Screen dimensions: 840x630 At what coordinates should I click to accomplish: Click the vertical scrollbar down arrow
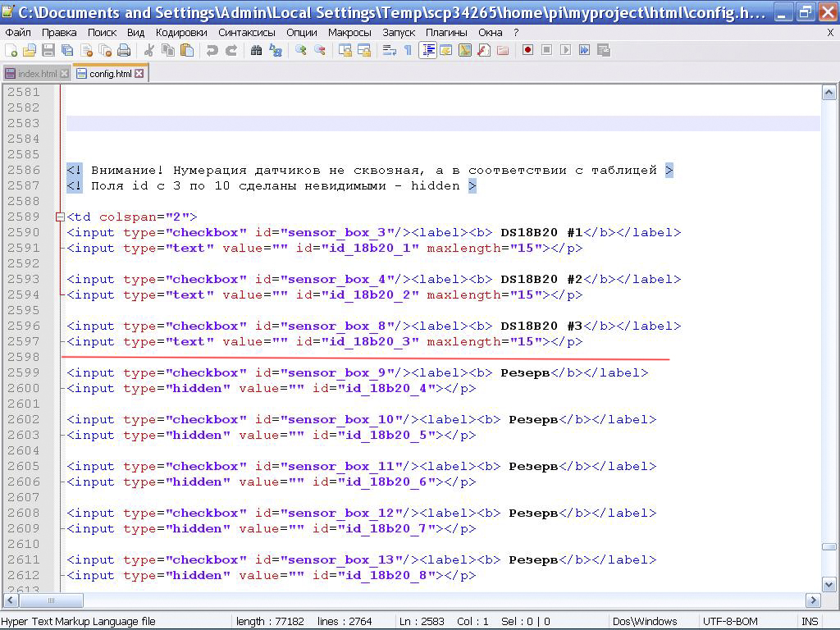point(829,584)
